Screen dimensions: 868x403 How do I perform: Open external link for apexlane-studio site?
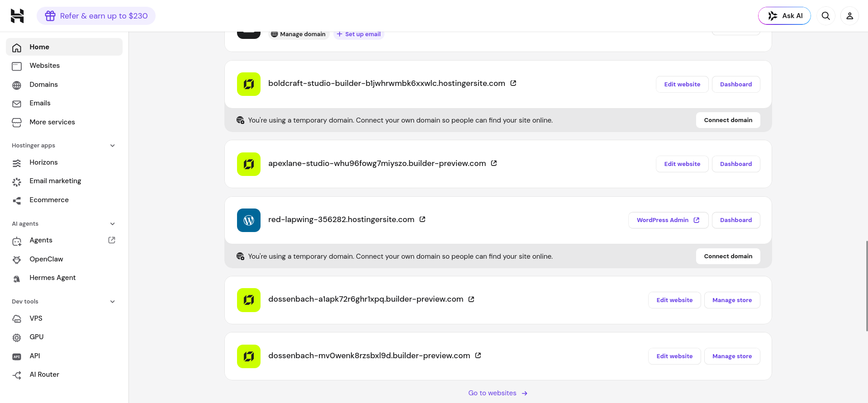click(494, 163)
